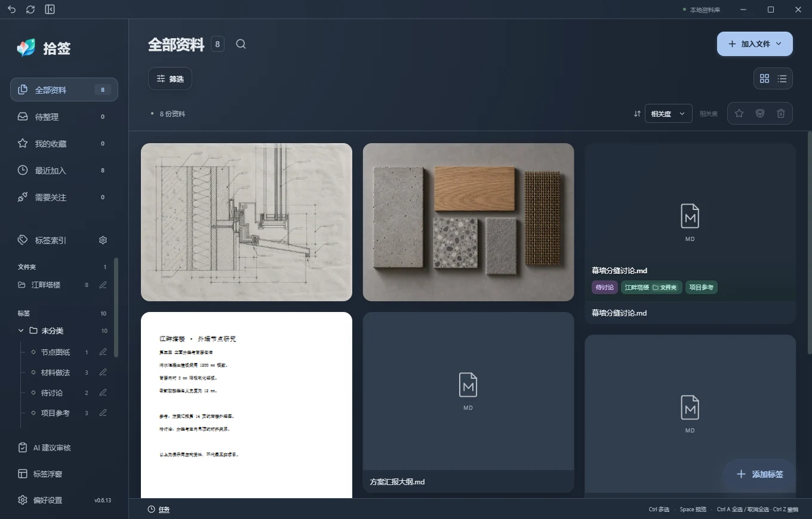Delete selection with the trash icon
This screenshot has height=519, width=812.
(x=781, y=113)
